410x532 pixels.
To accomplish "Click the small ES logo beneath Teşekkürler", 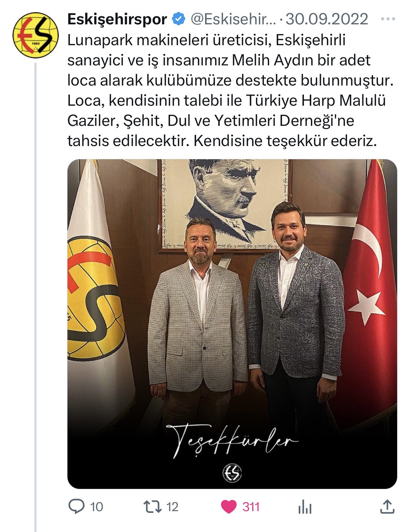I will pyautogui.click(x=232, y=473).
